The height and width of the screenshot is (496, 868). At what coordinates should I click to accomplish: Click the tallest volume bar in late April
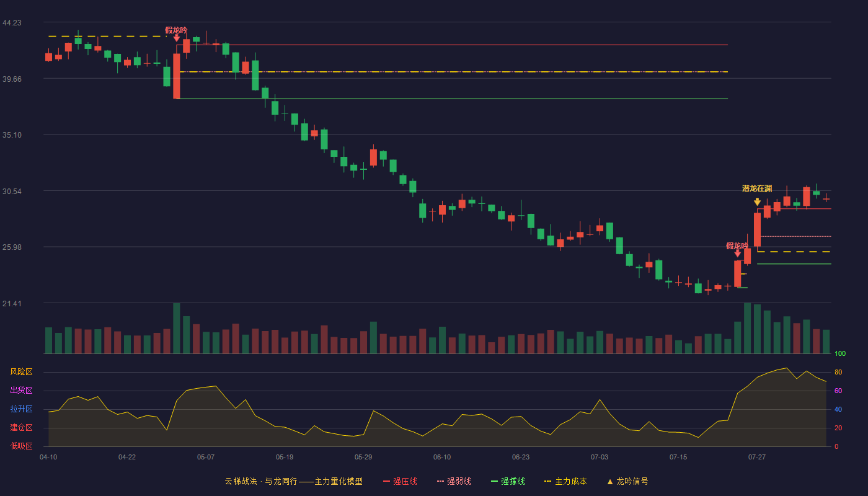(x=177, y=329)
